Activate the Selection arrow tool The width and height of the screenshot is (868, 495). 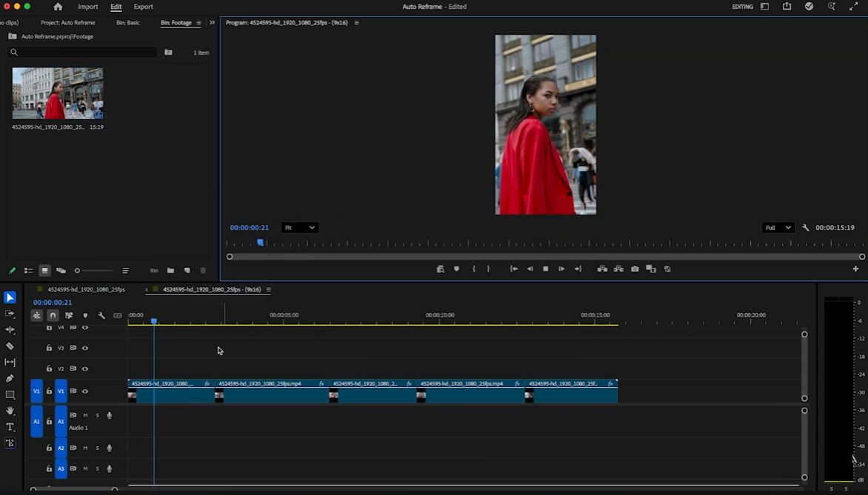[10, 297]
